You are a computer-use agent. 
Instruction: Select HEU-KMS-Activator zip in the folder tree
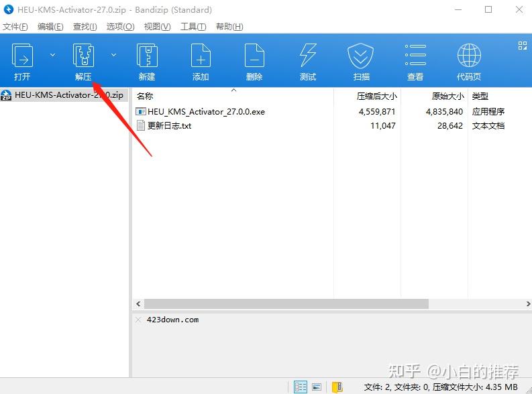click(x=64, y=95)
